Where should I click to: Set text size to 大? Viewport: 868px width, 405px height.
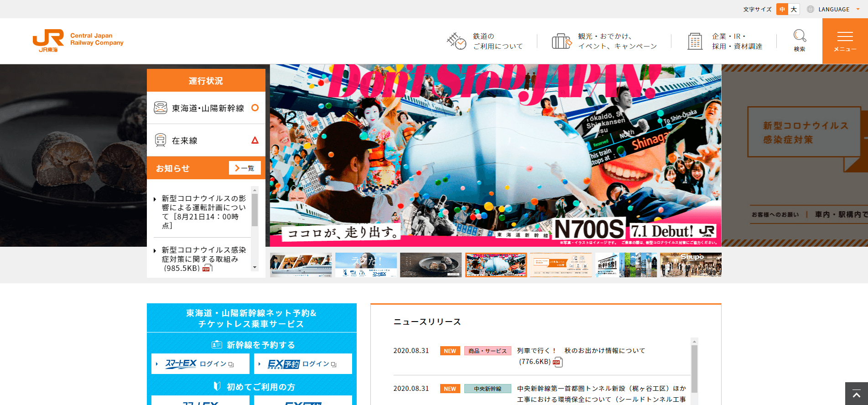coord(794,9)
